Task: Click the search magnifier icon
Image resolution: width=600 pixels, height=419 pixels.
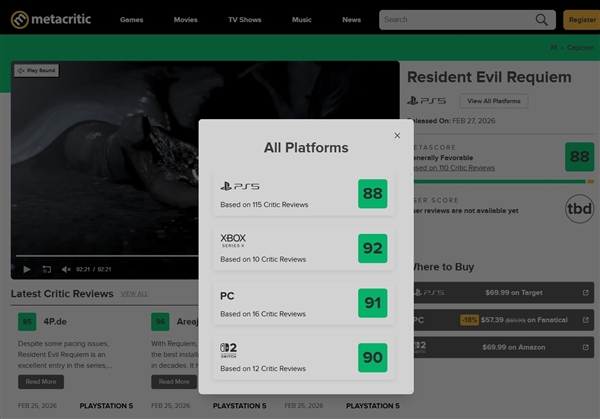Action: [542, 19]
